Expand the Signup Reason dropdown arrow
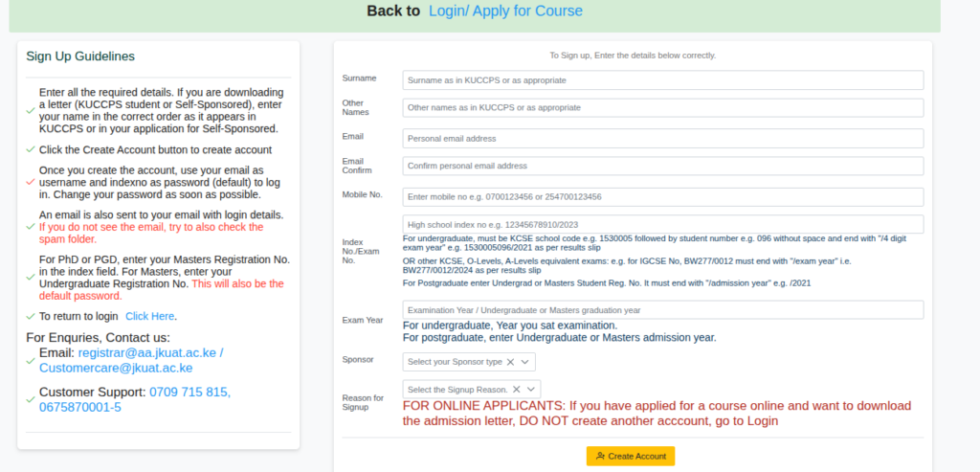The width and height of the screenshot is (980, 472). pos(530,390)
